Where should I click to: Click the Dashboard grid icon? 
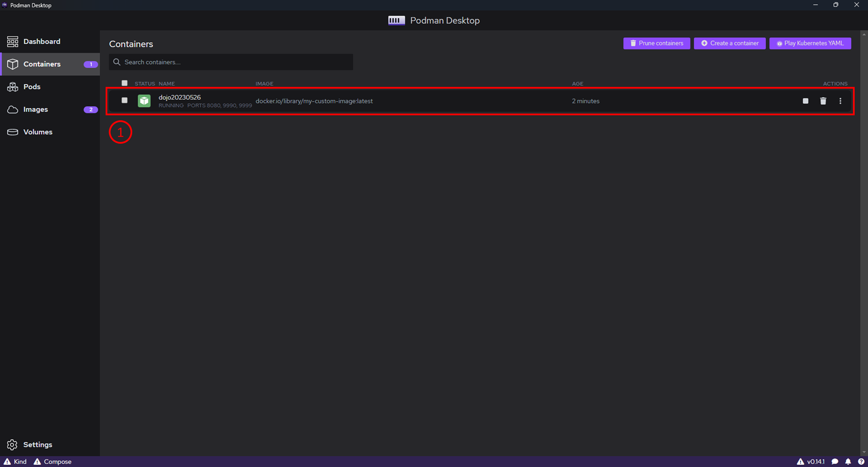tap(13, 42)
